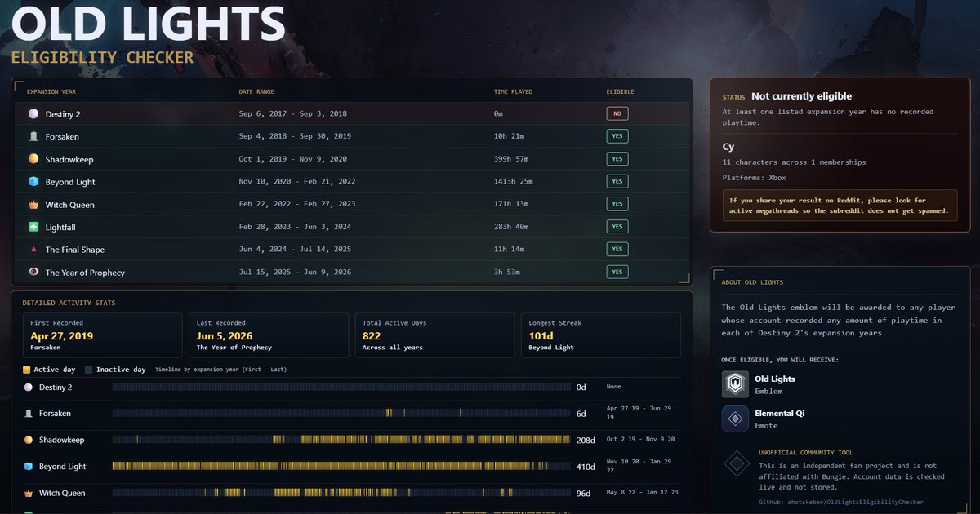Click the 410d Beyond Light active days count
This screenshot has width=980, height=514.
point(586,467)
